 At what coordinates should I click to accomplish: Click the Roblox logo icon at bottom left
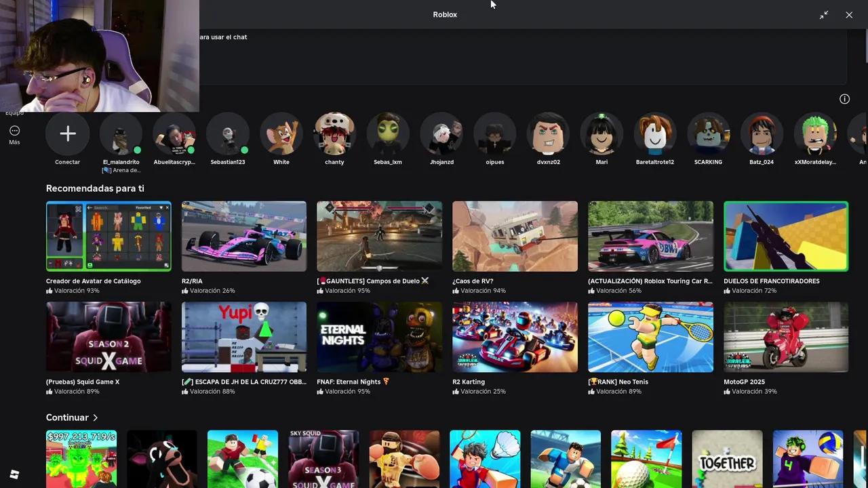14,474
